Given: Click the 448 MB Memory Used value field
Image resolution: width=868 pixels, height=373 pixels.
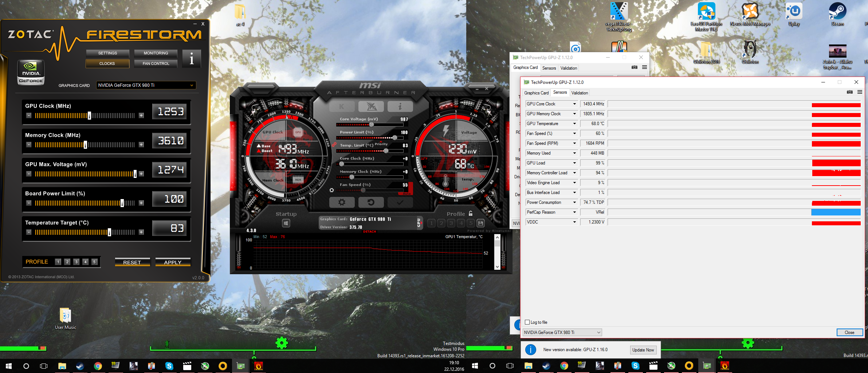Looking at the screenshot, I should [593, 153].
